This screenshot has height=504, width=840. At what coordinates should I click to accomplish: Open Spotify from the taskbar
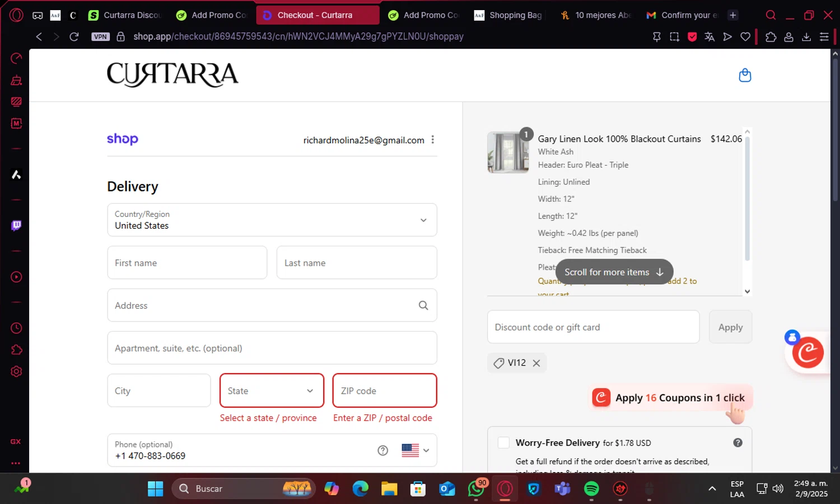click(591, 489)
